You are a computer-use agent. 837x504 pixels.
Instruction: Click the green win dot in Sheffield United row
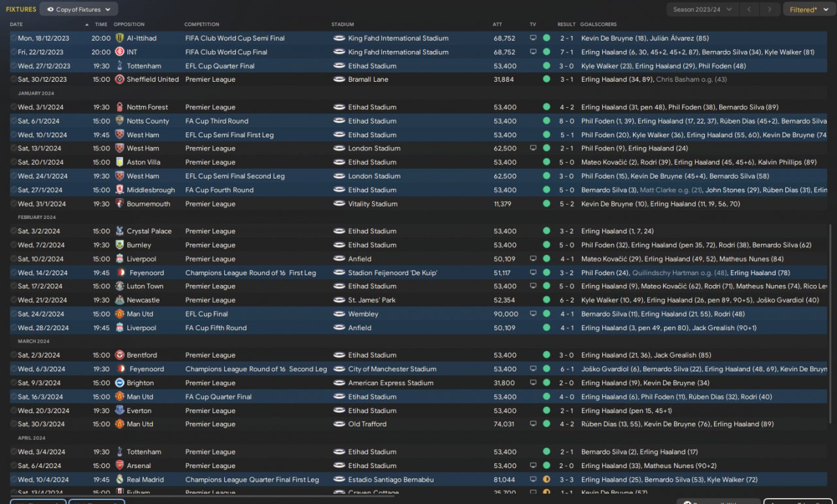pos(547,80)
